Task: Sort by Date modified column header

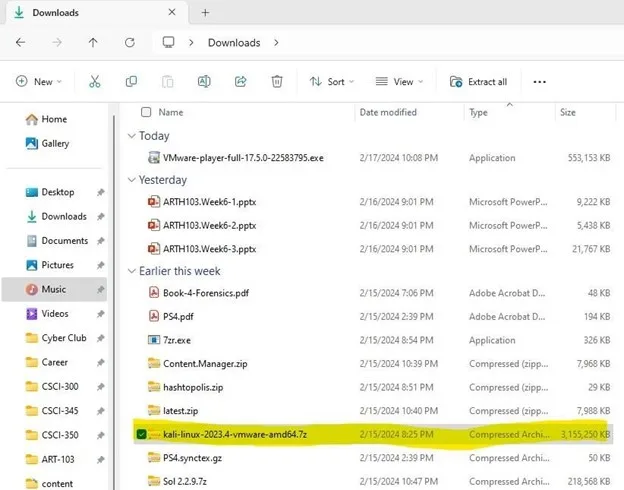Action: point(388,112)
